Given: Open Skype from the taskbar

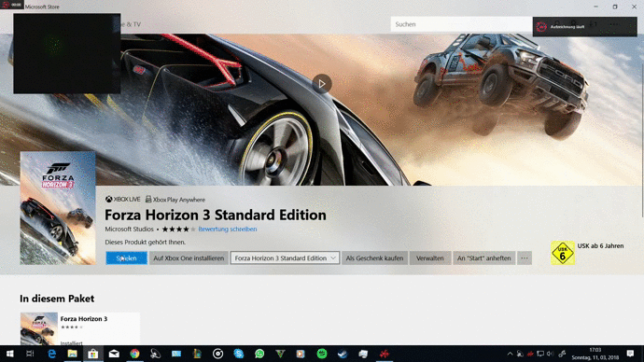Looking at the screenshot, I should point(239,354).
